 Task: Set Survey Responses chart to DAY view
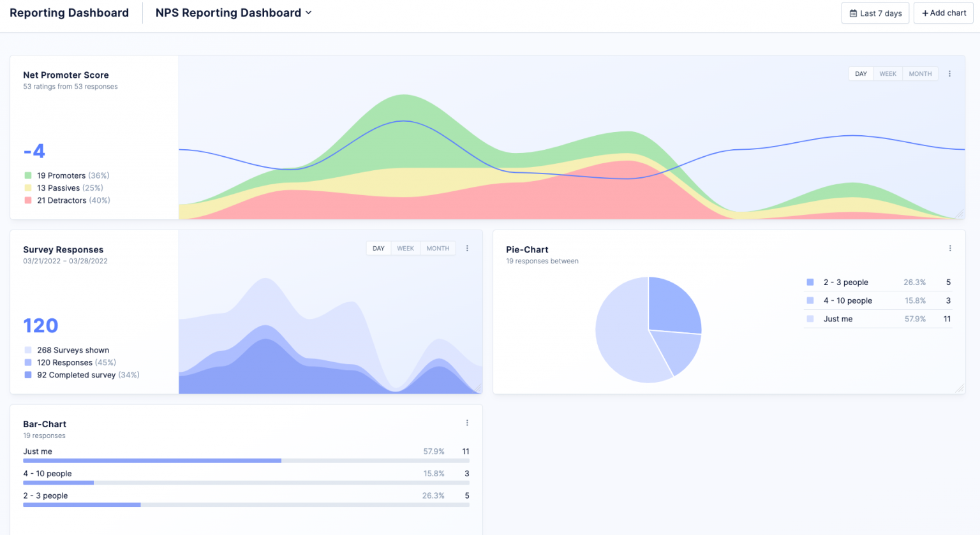[378, 249]
